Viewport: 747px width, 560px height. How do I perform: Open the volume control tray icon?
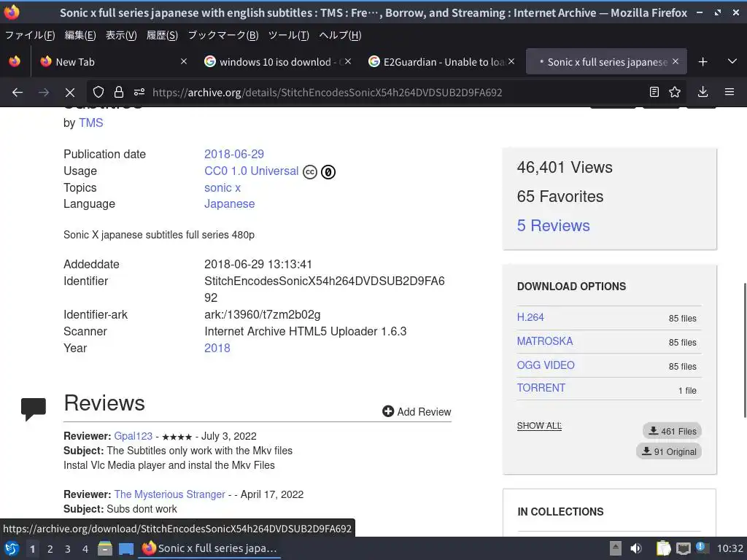(x=636, y=548)
